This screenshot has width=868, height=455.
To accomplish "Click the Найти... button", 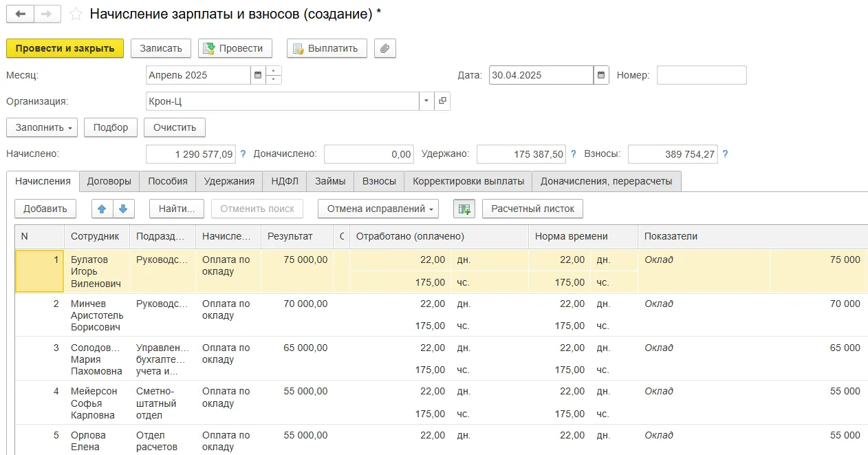I will click(x=177, y=209).
